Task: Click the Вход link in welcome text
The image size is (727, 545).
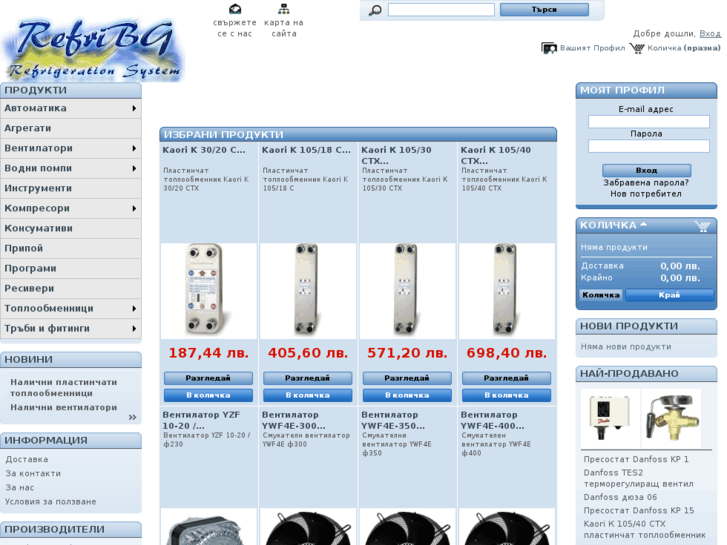Action: [710, 33]
